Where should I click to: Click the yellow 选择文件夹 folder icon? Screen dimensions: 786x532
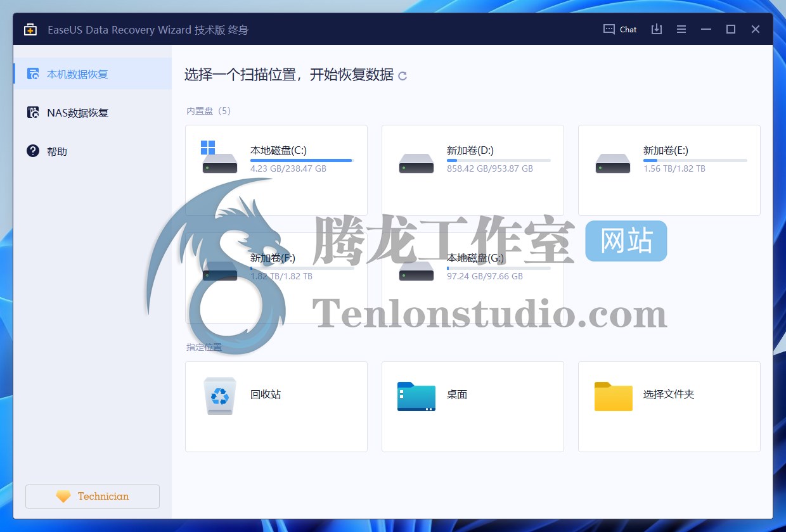pyautogui.click(x=614, y=396)
